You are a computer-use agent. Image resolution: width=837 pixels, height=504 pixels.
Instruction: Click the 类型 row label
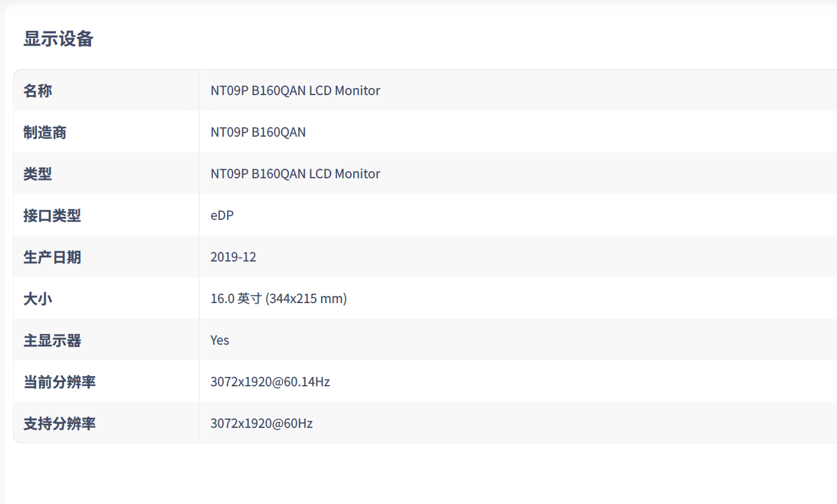37,174
